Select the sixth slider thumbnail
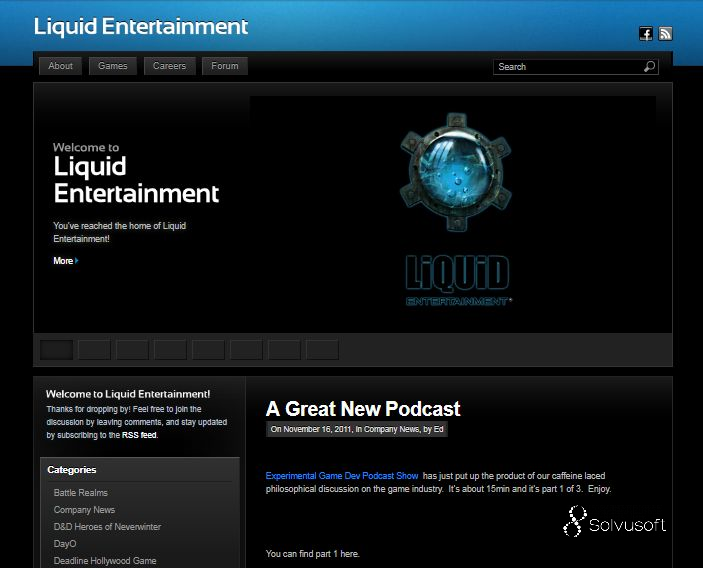 coord(246,350)
